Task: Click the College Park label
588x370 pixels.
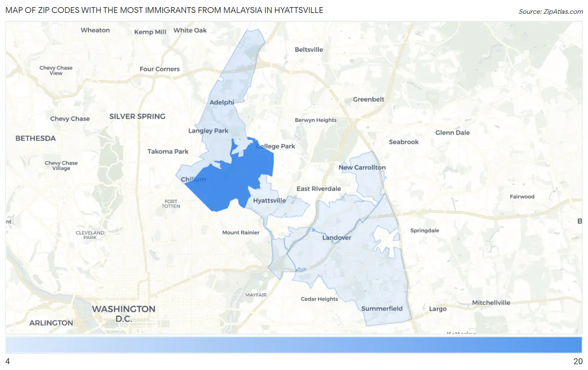Action: tap(276, 146)
